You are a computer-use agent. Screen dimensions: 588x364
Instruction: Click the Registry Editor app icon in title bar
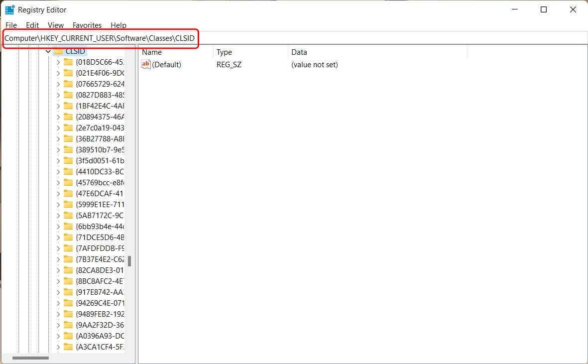[9, 9]
